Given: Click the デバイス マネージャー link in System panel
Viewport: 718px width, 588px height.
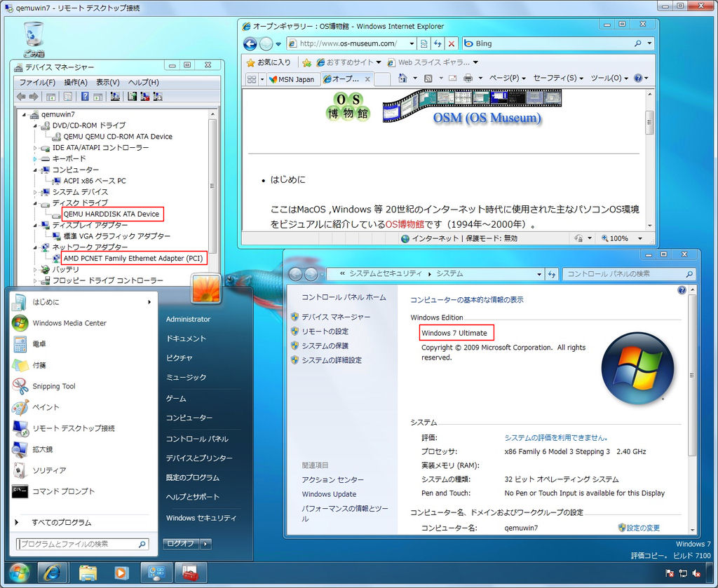Looking at the screenshot, I should (x=336, y=317).
